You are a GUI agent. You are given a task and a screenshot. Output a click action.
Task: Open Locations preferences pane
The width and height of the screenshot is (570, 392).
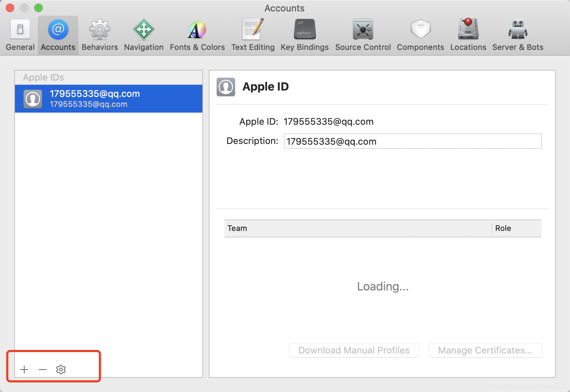click(x=468, y=35)
